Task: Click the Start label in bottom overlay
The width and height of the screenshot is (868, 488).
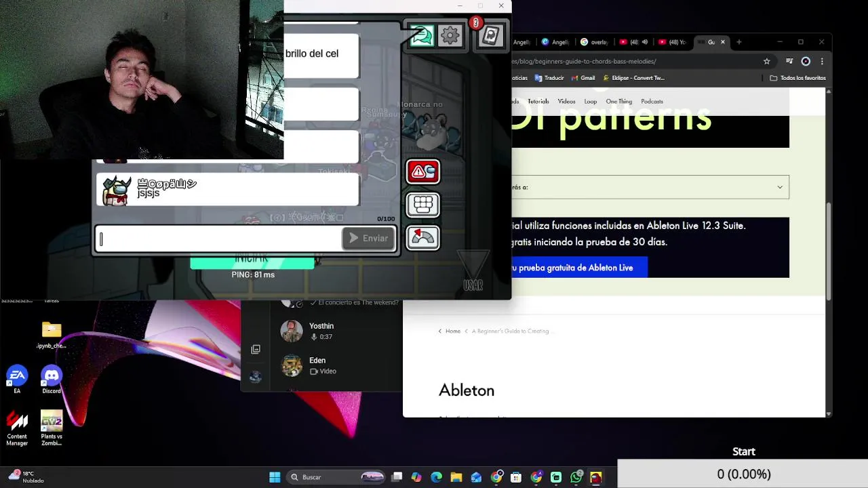Action: [744, 451]
